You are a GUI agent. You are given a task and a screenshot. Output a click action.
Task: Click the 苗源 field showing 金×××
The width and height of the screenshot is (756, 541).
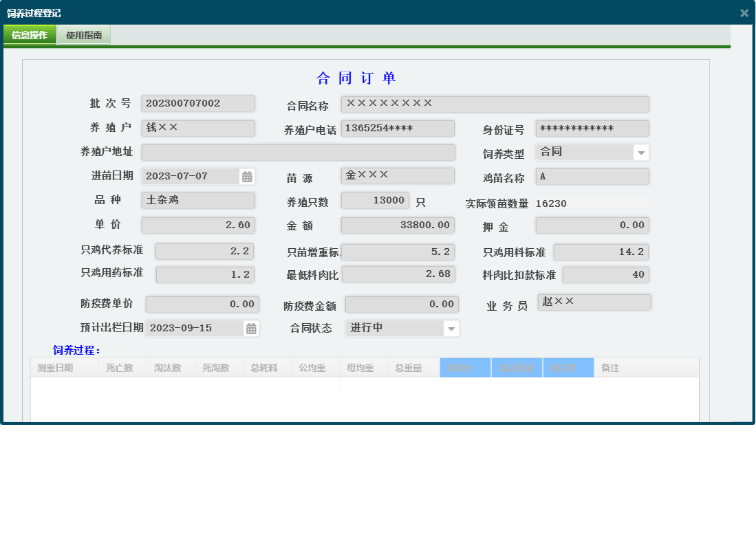(397, 176)
